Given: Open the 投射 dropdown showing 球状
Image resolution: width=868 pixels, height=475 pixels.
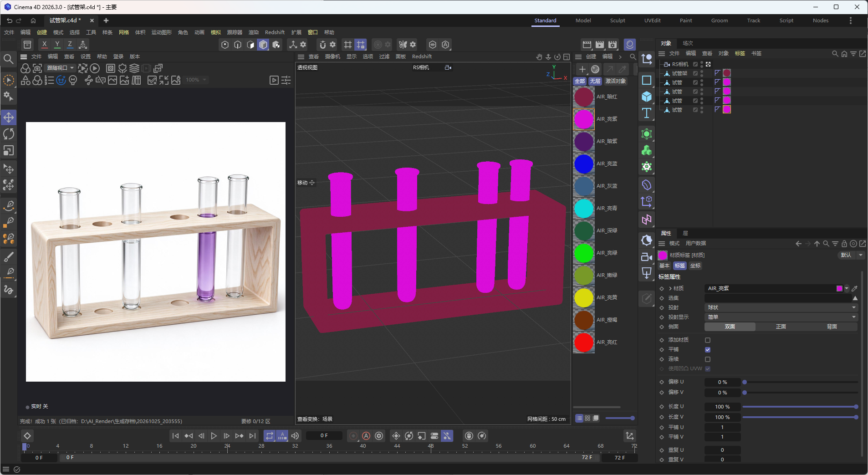Looking at the screenshot, I should [x=781, y=307].
